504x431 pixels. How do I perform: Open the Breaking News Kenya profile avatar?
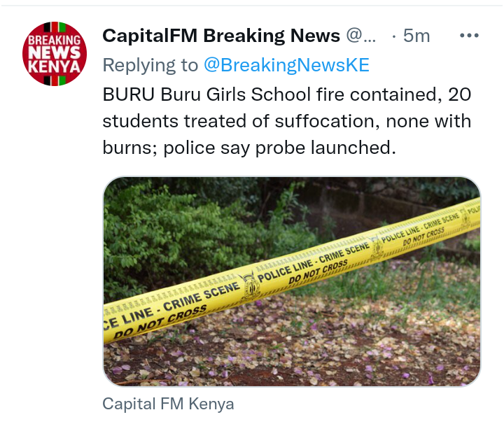point(55,54)
